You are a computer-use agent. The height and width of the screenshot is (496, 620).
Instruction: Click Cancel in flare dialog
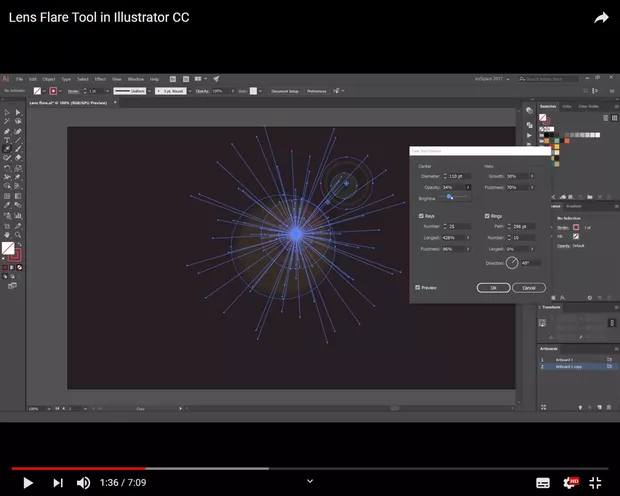pyautogui.click(x=529, y=287)
